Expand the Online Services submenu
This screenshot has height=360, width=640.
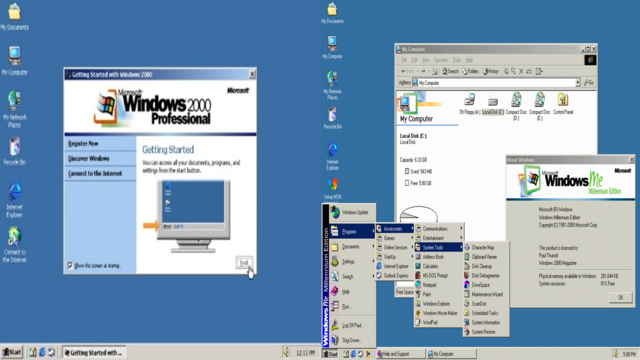click(x=394, y=247)
